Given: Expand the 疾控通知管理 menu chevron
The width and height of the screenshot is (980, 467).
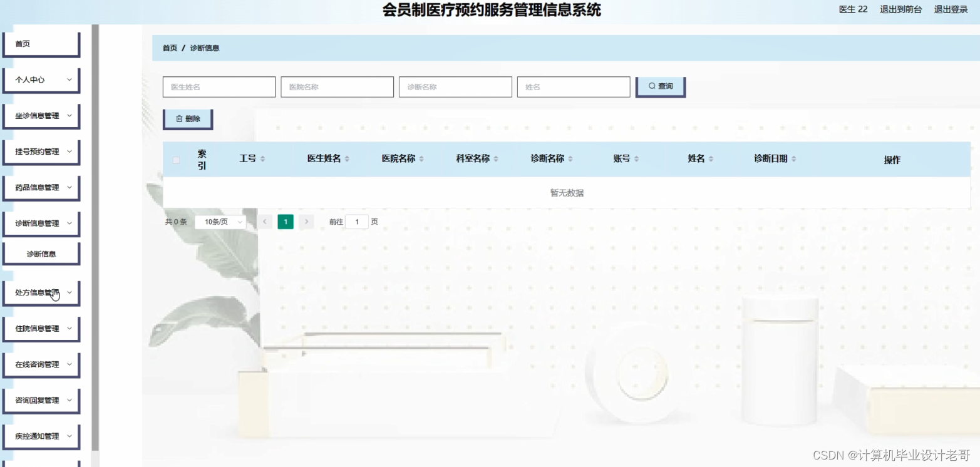Looking at the screenshot, I should pyautogui.click(x=70, y=436).
